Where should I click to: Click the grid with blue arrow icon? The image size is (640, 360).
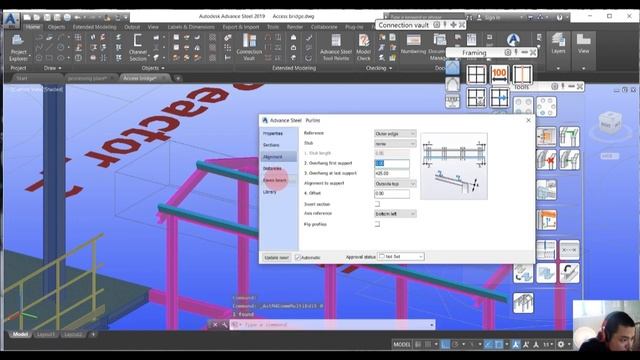(x=499, y=98)
